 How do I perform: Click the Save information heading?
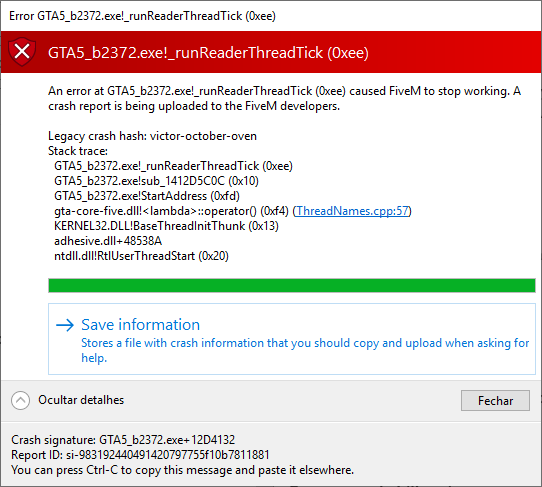pos(140,325)
